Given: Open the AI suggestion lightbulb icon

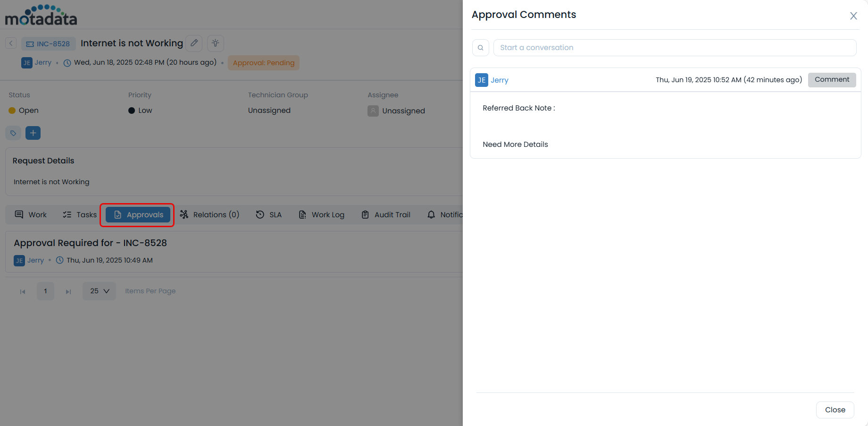Looking at the screenshot, I should [x=215, y=43].
